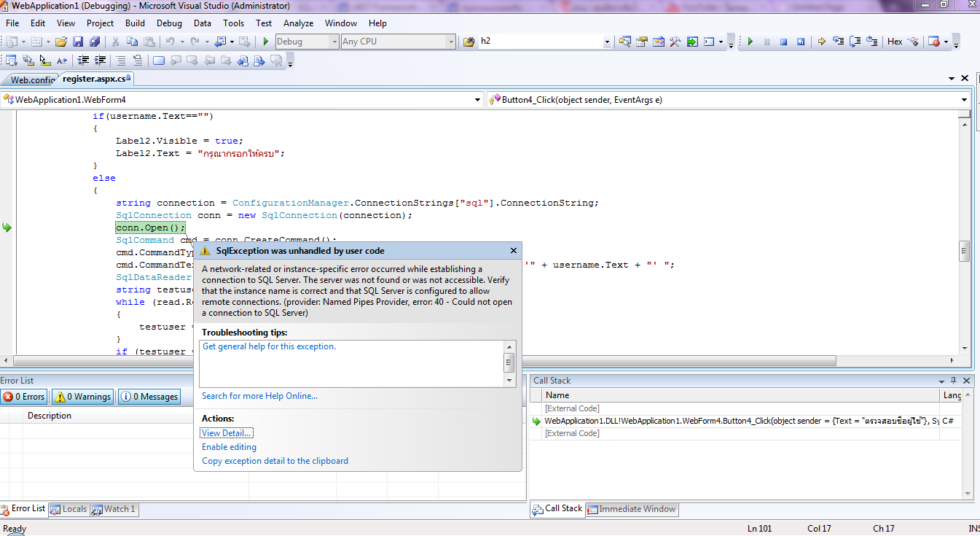
Task: Select the WebForm4.Button4_Click call stack row
Action: (x=747, y=421)
